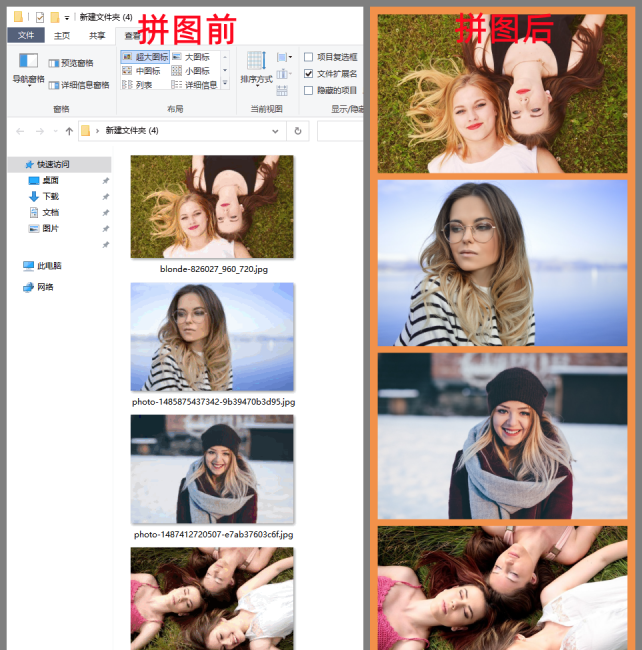Expand the layout gallery more options arrow
The height and width of the screenshot is (650, 642).
tap(225, 84)
